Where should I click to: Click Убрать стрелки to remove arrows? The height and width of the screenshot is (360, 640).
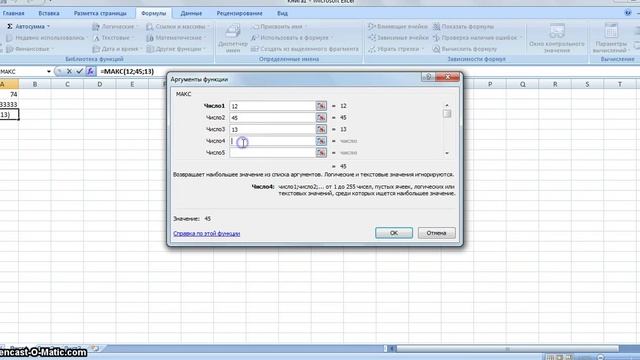(396, 49)
